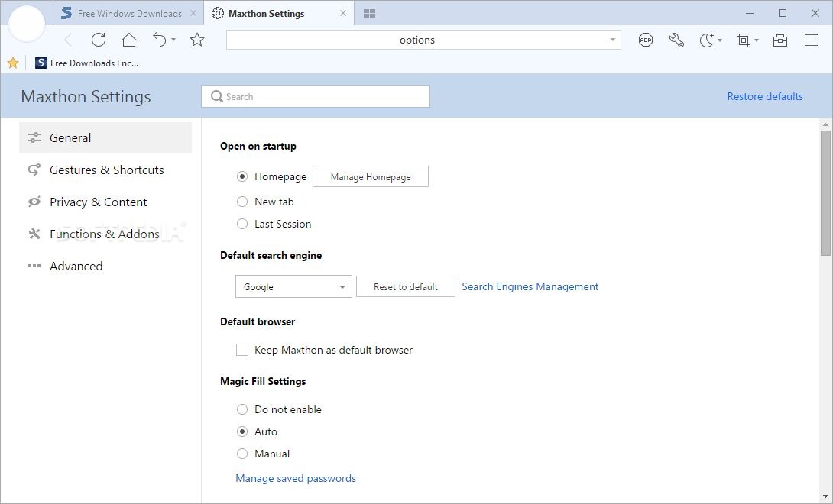Select the Homepage startup option
This screenshot has width=833, height=504.
(242, 176)
